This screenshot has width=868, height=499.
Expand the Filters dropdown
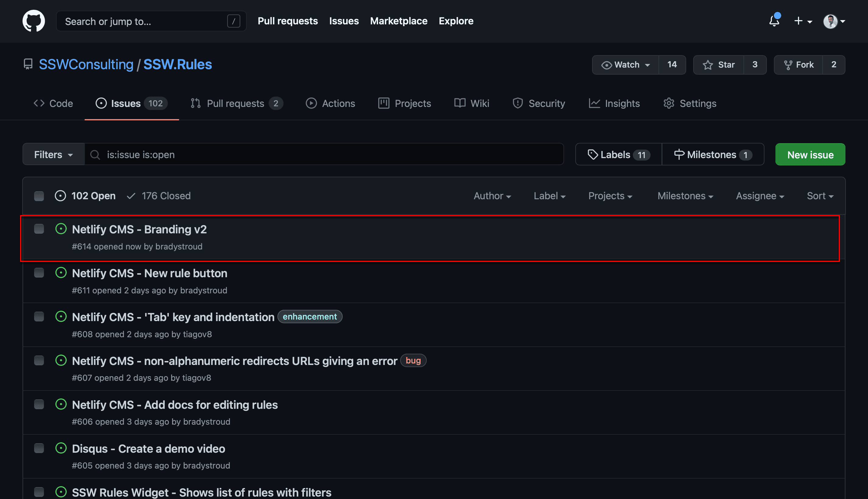pos(53,154)
